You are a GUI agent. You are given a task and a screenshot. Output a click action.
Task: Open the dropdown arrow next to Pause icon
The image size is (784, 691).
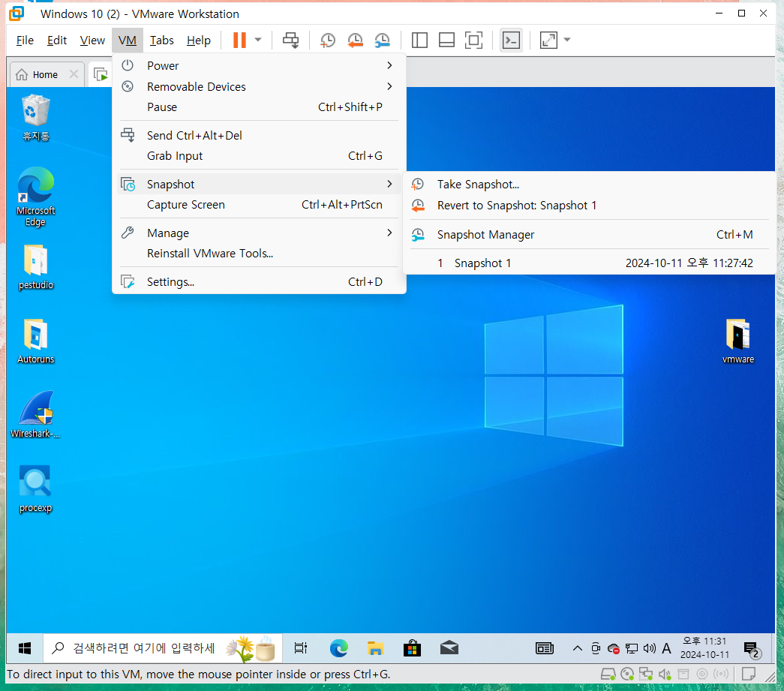pyautogui.click(x=258, y=40)
